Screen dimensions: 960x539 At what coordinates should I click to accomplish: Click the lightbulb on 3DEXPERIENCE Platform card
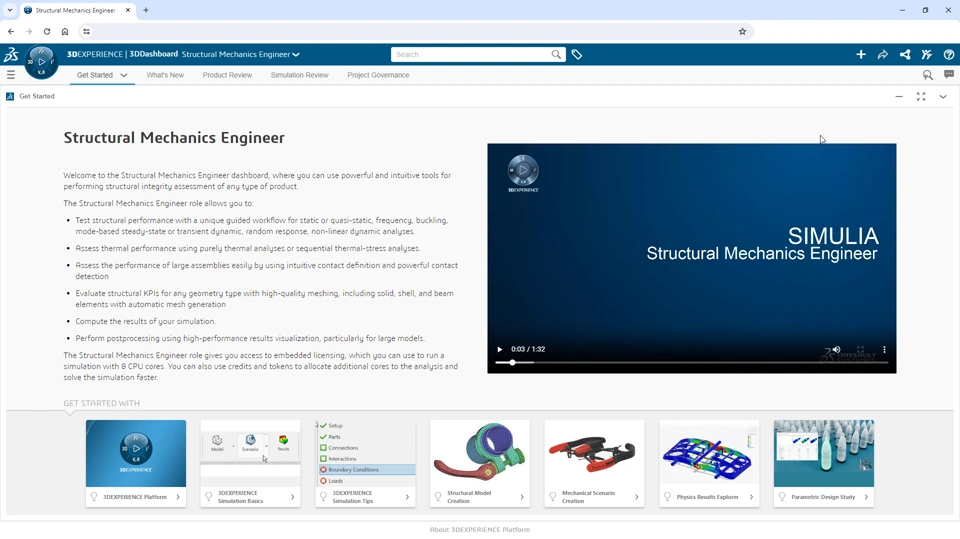(94, 497)
